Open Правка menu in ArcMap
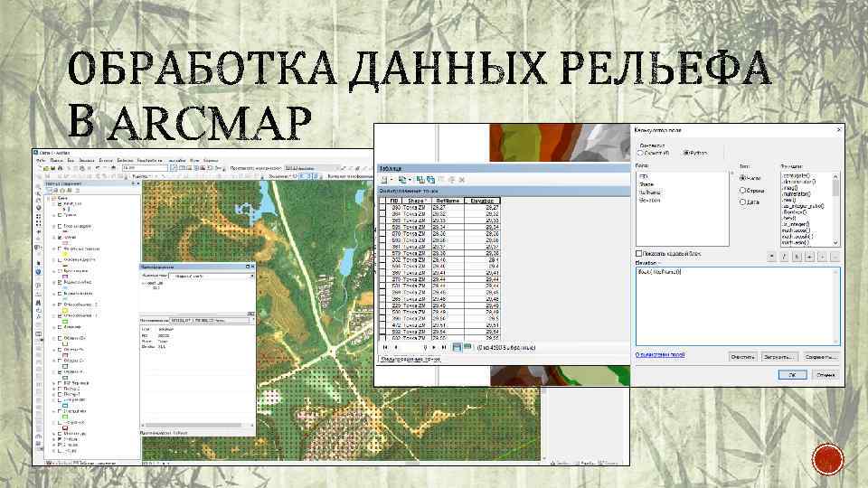Image resolution: width=868 pixels, height=488 pixels. [56, 161]
